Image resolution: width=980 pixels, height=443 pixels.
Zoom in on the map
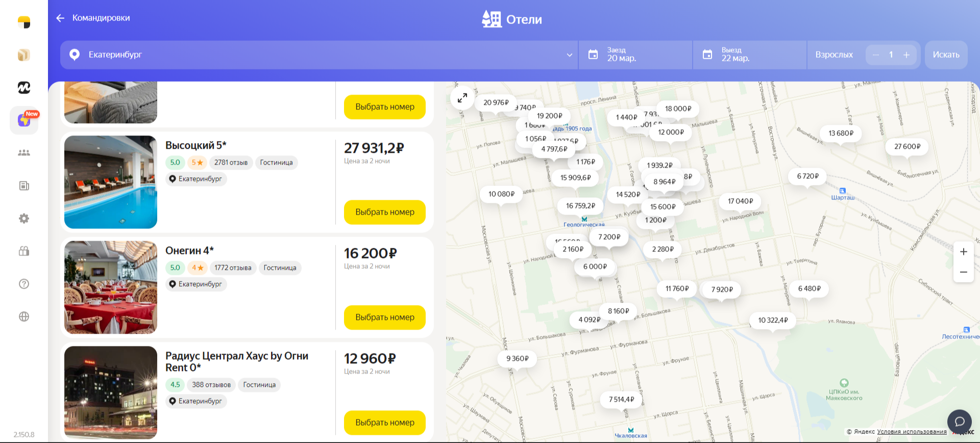coord(964,252)
